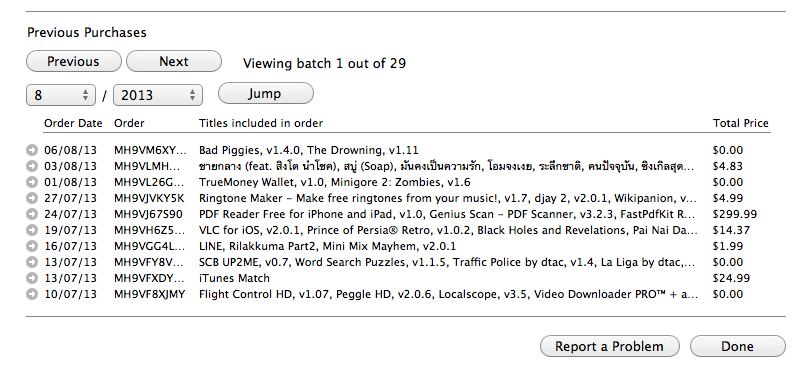Screen dimensions: 810x379
Task: Click the Jump button
Action: [x=266, y=93]
